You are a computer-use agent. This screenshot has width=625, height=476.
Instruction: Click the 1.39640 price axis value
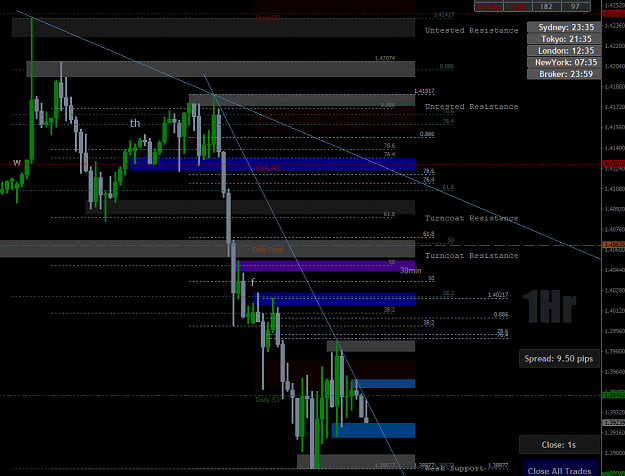pos(614,372)
